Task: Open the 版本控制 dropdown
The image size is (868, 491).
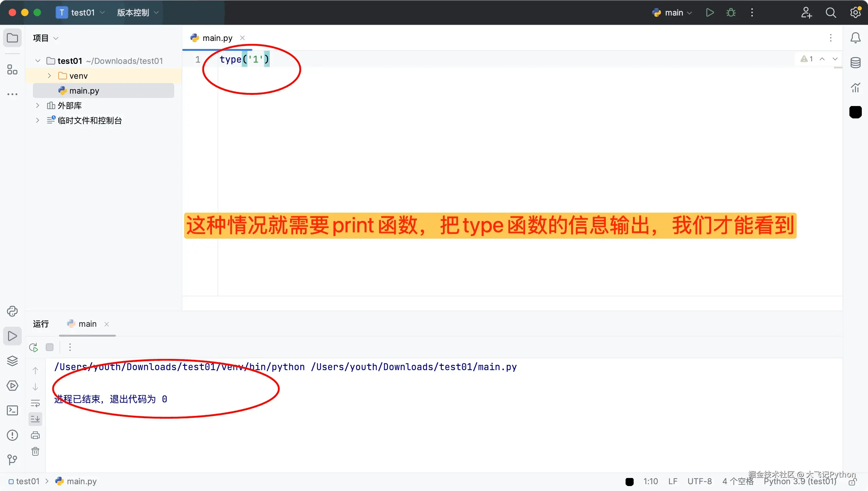Action: pyautogui.click(x=137, y=12)
